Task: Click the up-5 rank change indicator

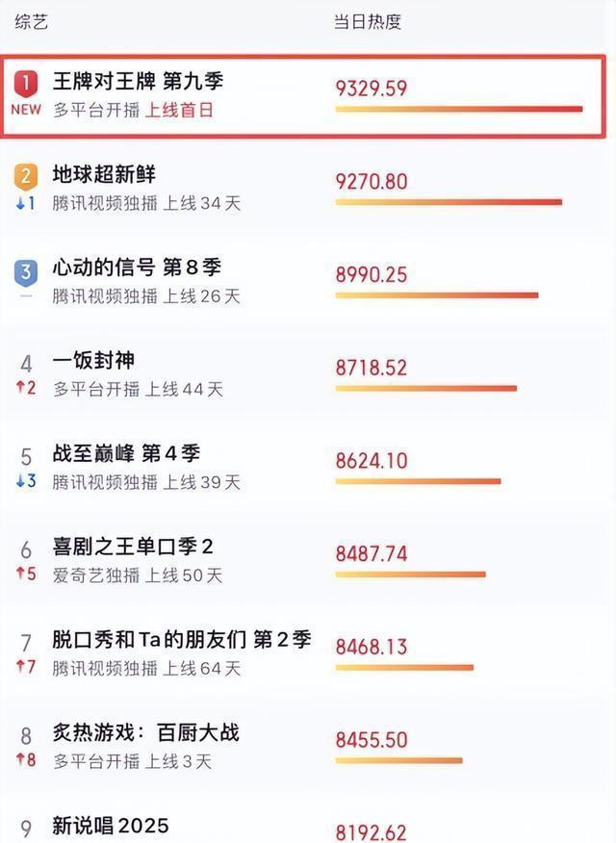Action: click(26, 575)
